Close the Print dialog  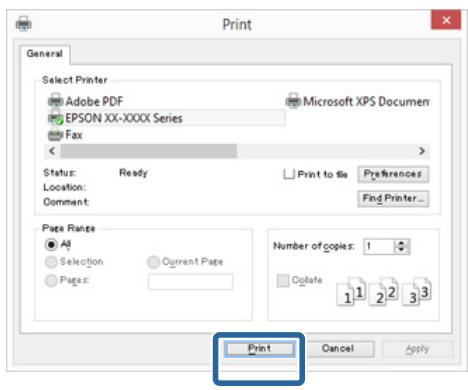click(x=446, y=20)
